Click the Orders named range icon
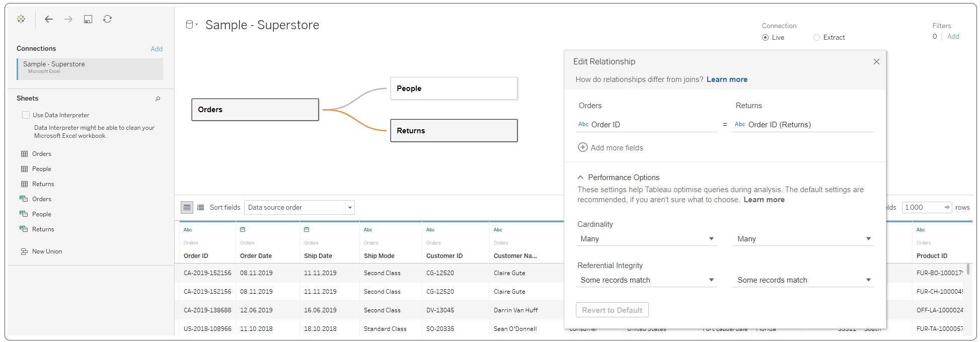980x342 pixels. click(x=24, y=199)
